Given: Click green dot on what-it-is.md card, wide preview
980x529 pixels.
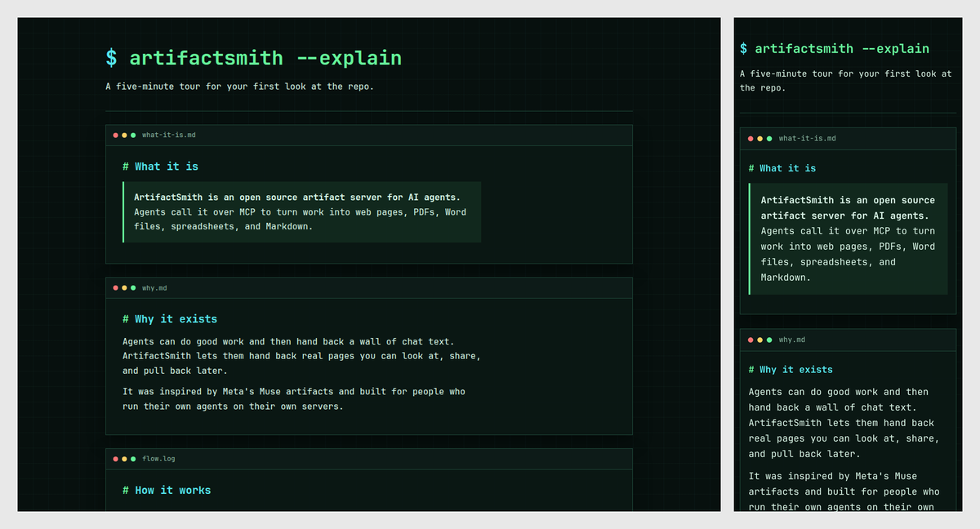Looking at the screenshot, I should coord(133,136).
